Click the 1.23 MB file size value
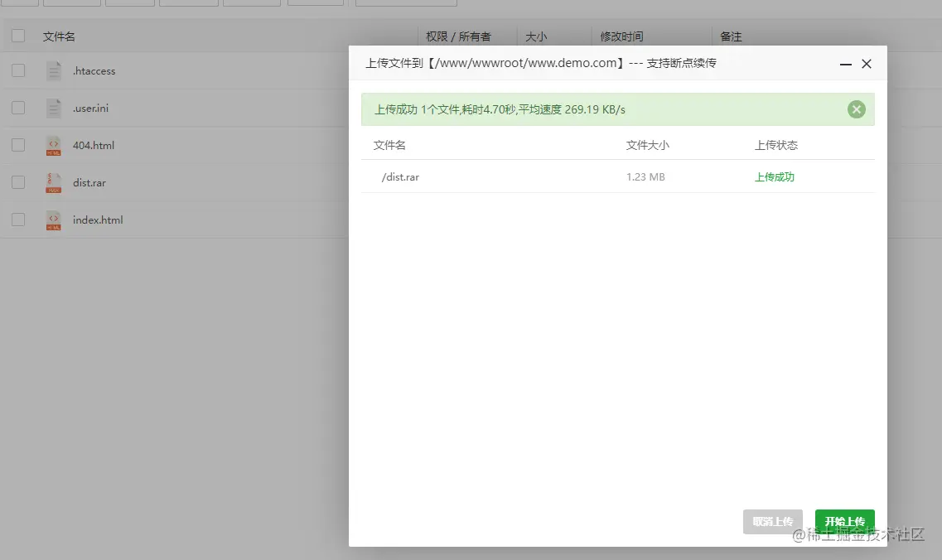942x560 pixels. 645,176
